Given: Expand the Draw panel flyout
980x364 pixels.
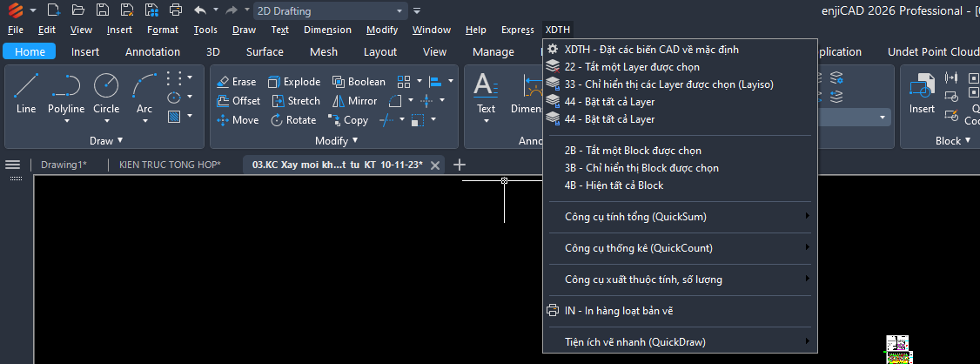Looking at the screenshot, I should [x=106, y=140].
